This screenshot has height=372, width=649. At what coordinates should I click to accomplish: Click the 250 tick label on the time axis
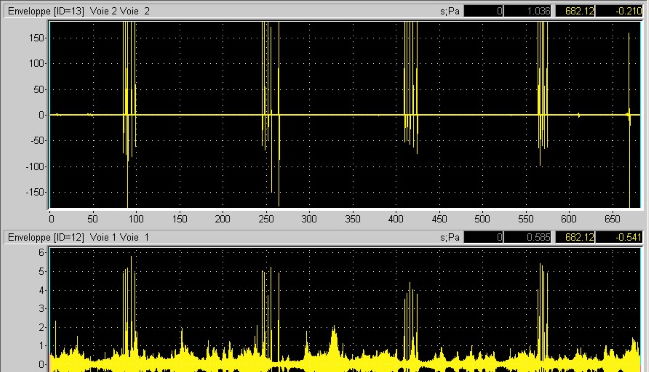(x=266, y=219)
